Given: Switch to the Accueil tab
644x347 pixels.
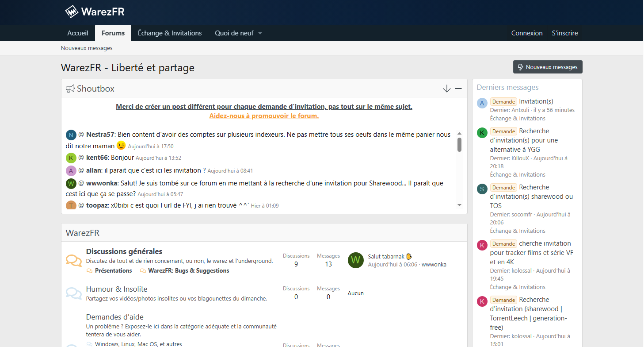Looking at the screenshot, I should pos(78,33).
